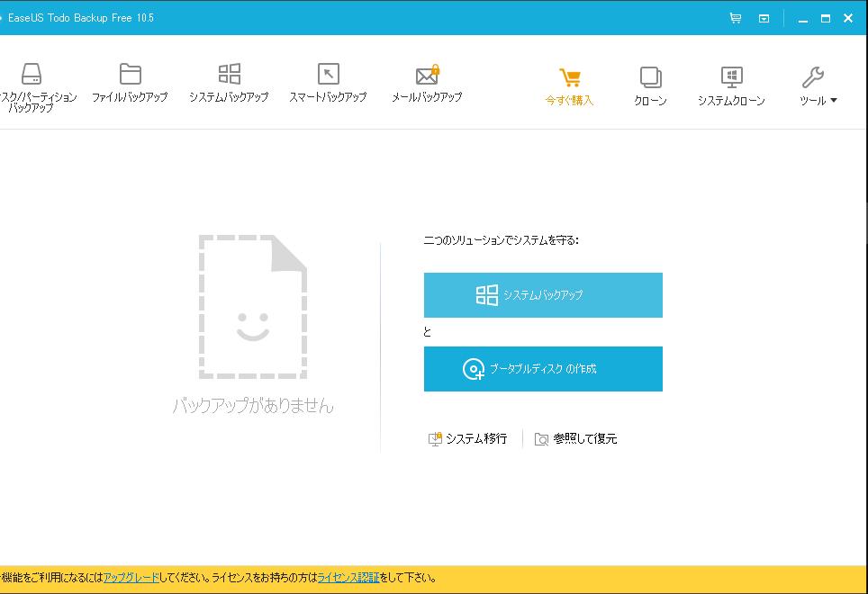Click the バックアップがありません text
Screen dimensions: 868x594
(253, 405)
